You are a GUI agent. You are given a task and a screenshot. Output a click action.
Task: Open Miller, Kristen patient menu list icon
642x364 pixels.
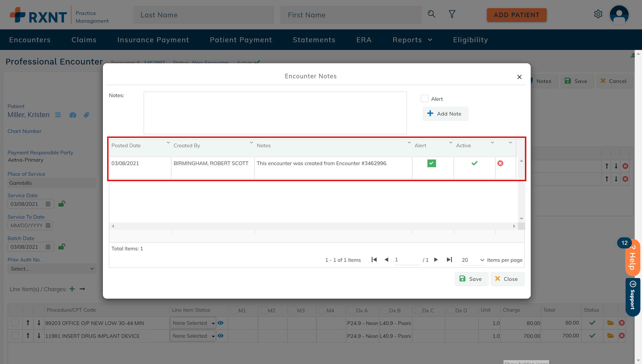tap(58, 115)
